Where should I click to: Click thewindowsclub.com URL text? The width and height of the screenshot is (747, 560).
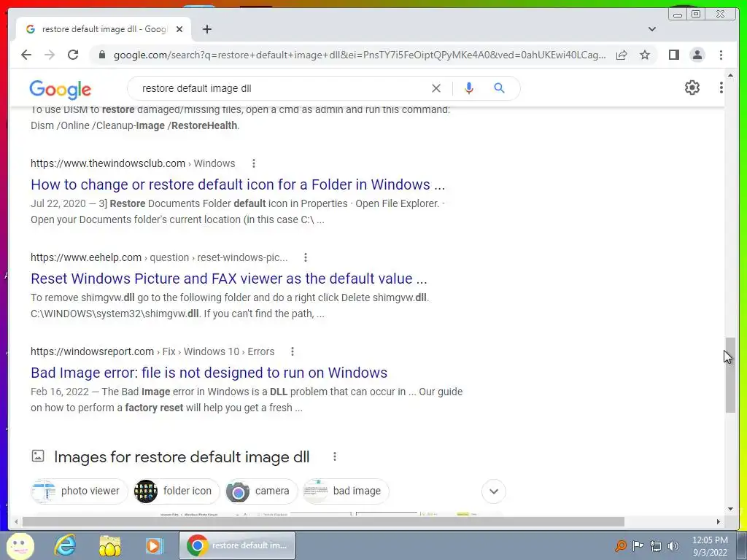(108, 163)
